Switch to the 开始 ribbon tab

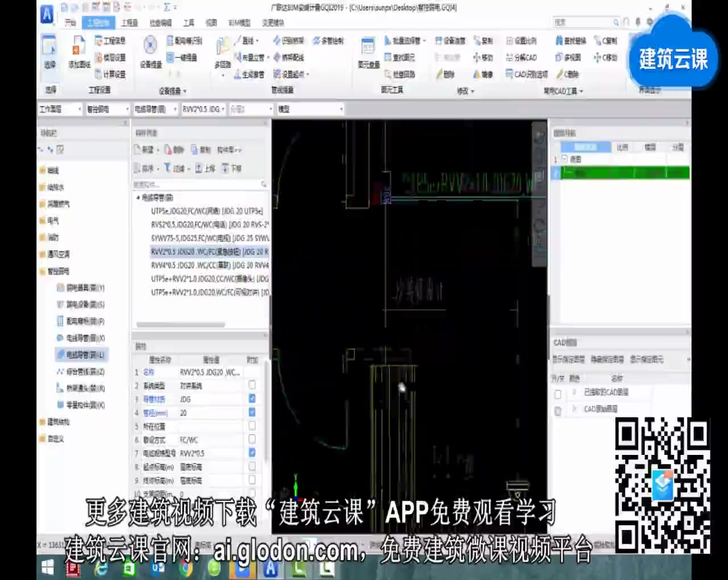[70, 23]
